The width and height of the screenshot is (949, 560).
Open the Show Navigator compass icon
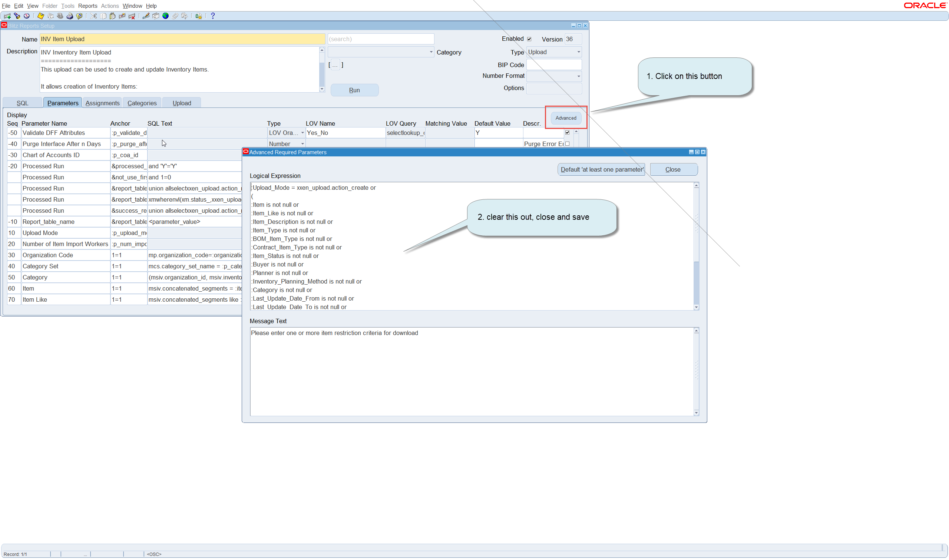pos(26,16)
